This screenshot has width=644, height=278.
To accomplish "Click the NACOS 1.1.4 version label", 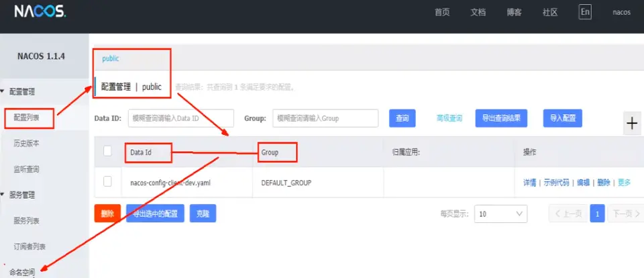I will (41, 56).
